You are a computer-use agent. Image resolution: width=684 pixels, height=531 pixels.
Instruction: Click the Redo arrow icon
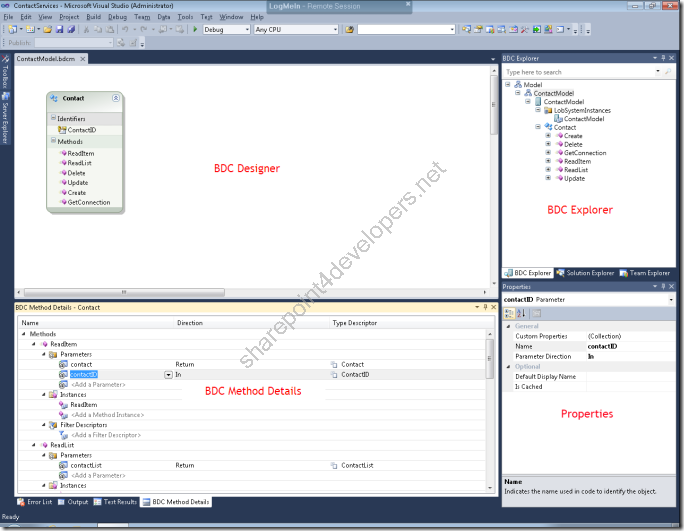(144, 29)
